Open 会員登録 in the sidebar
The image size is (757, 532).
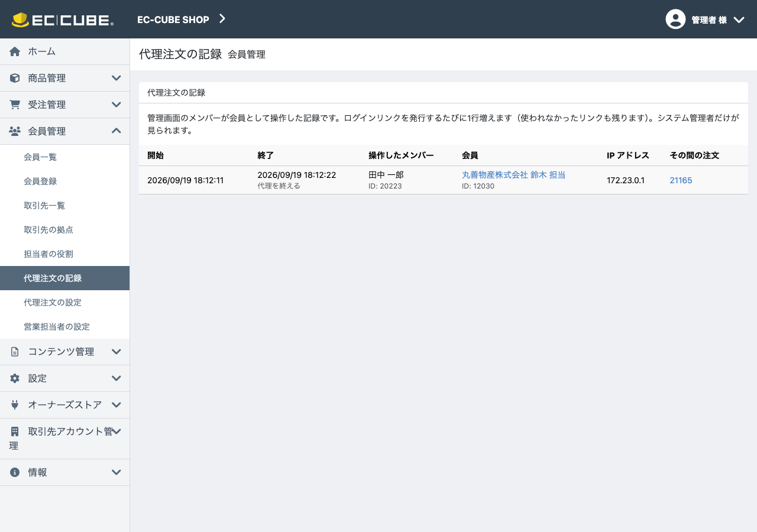coord(65,181)
